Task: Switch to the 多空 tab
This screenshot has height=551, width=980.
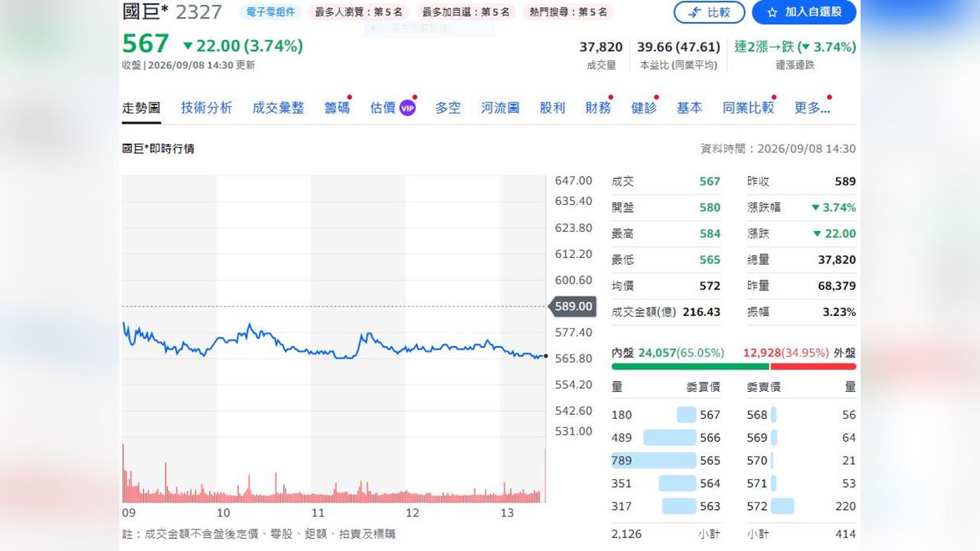Action: point(448,108)
